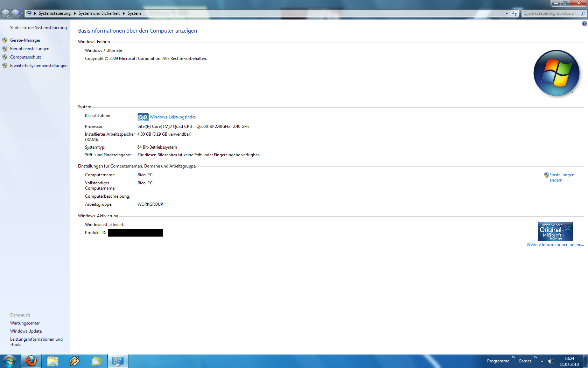The image size is (588, 368).
Task: Open Computerschutz link
Action: pyautogui.click(x=26, y=57)
